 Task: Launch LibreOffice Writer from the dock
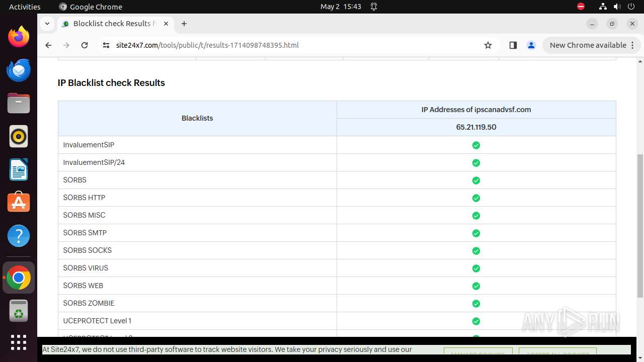[x=19, y=169]
